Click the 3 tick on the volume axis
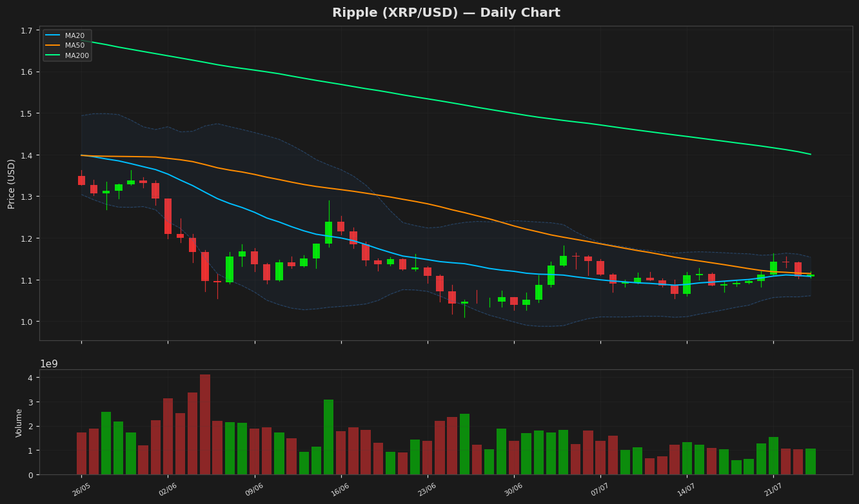 coord(30,402)
